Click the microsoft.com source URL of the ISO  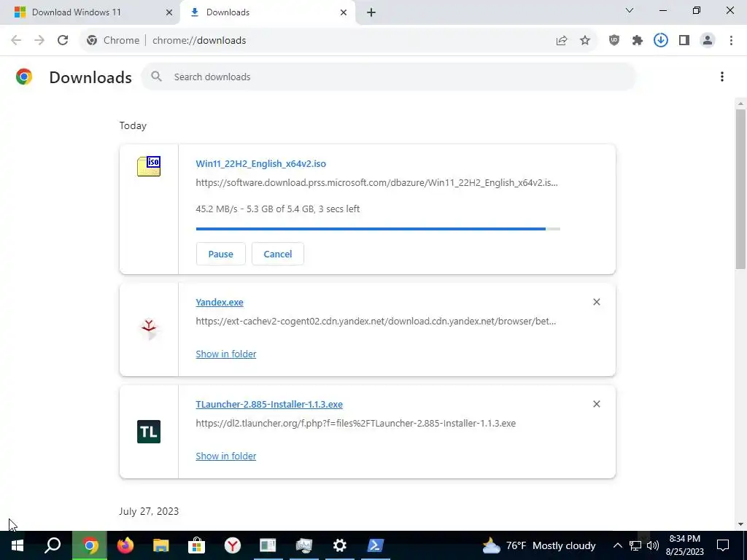pyautogui.click(x=376, y=182)
